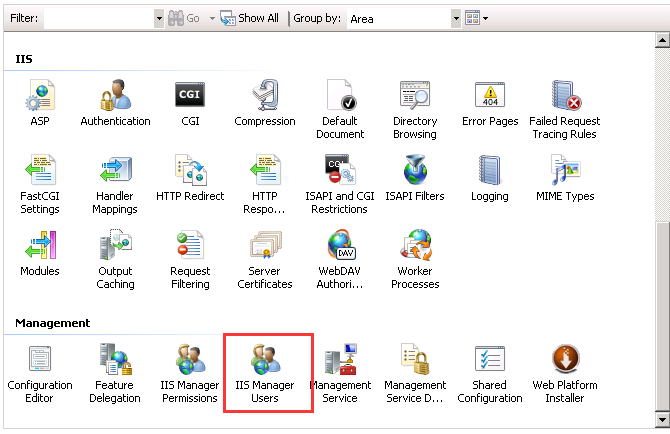Click the scrollbar up arrow
The height and width of the screenshot is (434, 670).
point(662,41)
